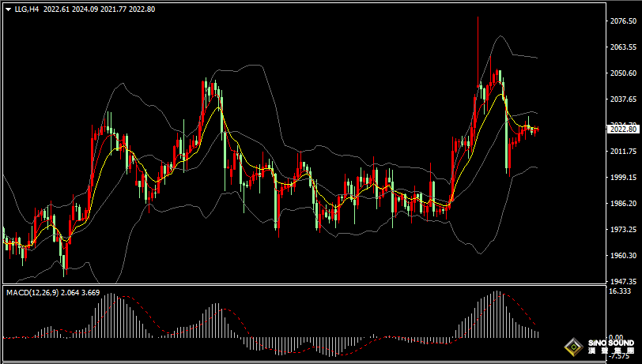Click the tip of the tallest red candle wick
Viewport: 642px width, 364px height.
478,17
